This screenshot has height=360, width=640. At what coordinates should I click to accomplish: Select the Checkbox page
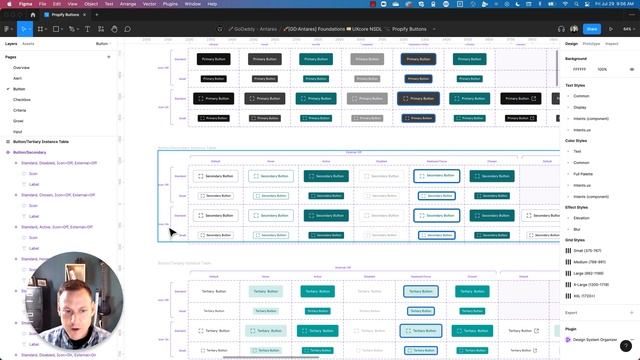click(22, 100)
